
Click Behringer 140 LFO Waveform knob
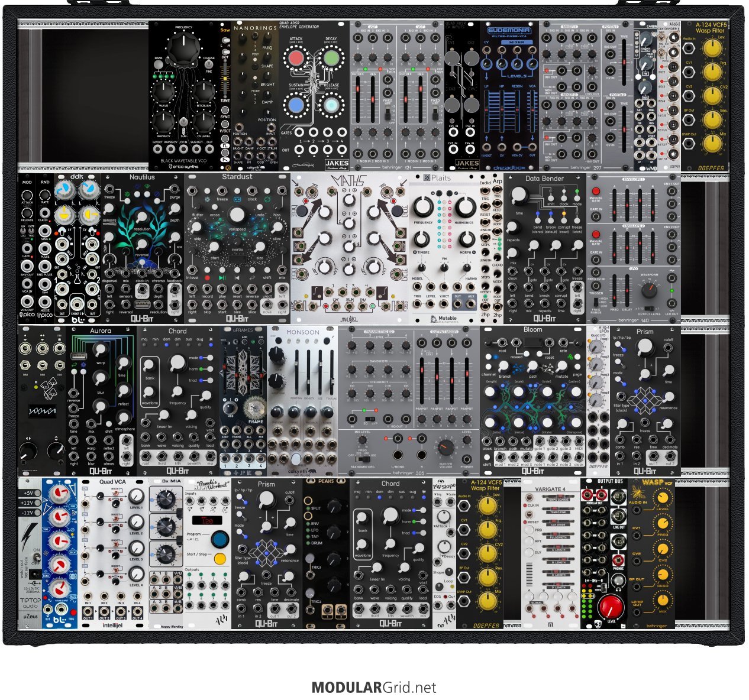[649, 289]
